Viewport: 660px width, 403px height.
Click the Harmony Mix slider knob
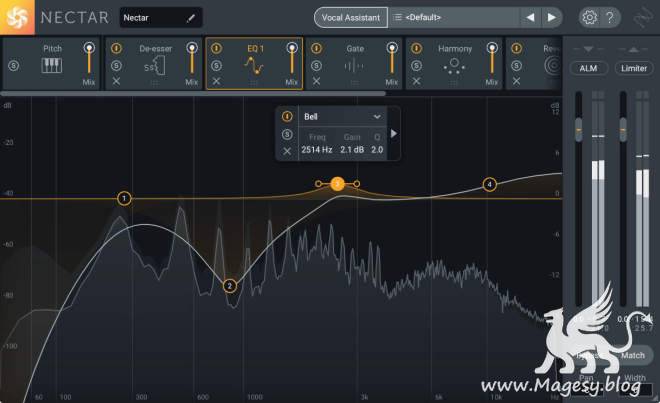click(492, 48)
